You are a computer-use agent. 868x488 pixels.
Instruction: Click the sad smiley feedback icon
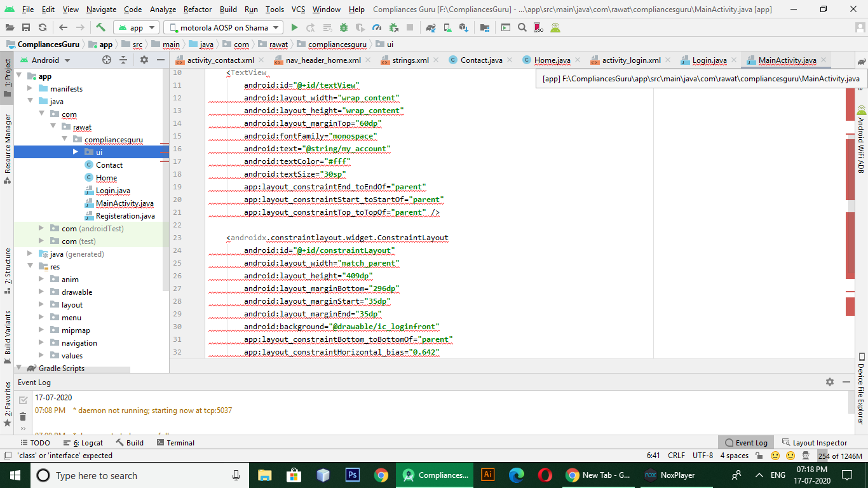[x=790, y=456]
